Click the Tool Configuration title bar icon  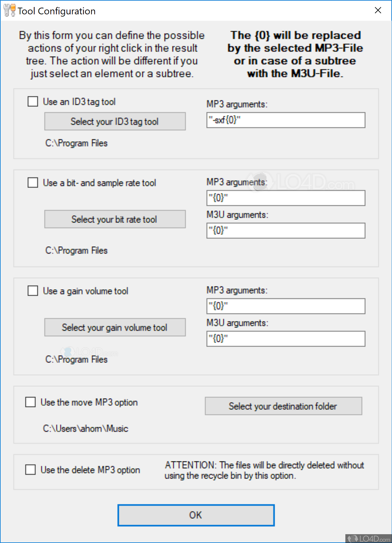(x=9, y=10)
